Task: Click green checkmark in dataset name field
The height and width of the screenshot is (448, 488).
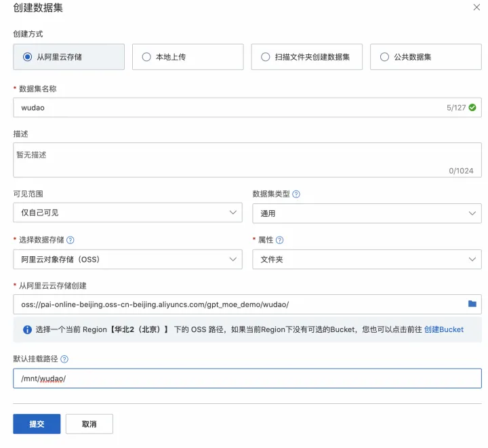Action: [x=472, y=107]
